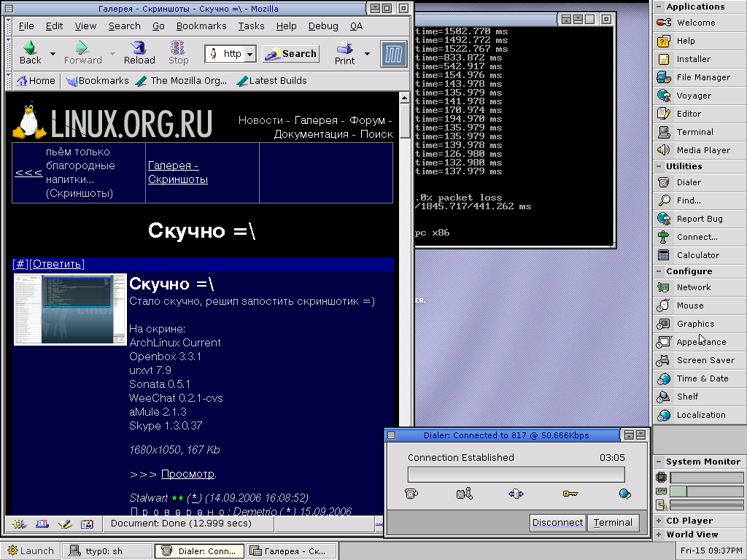Click the telephone icon in Dialer window
The image size is (747, 560).
coord(411,494)
